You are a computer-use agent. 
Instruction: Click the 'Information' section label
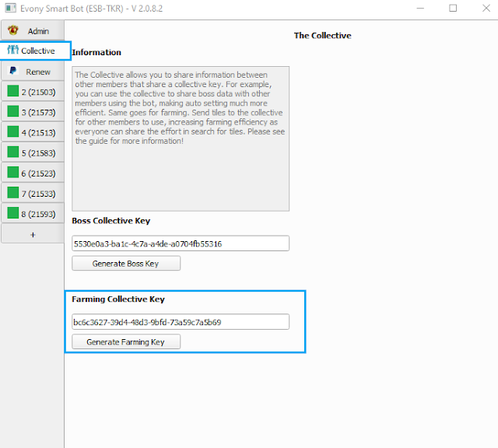(x=96, y=52)
